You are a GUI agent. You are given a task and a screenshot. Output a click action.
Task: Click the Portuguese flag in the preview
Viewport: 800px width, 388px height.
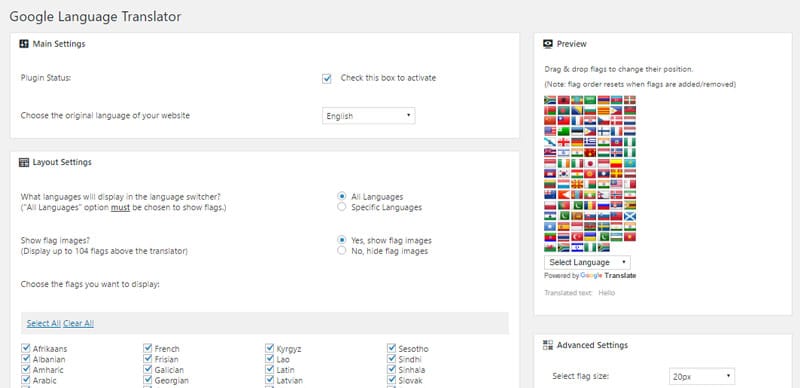pos(564,205)
